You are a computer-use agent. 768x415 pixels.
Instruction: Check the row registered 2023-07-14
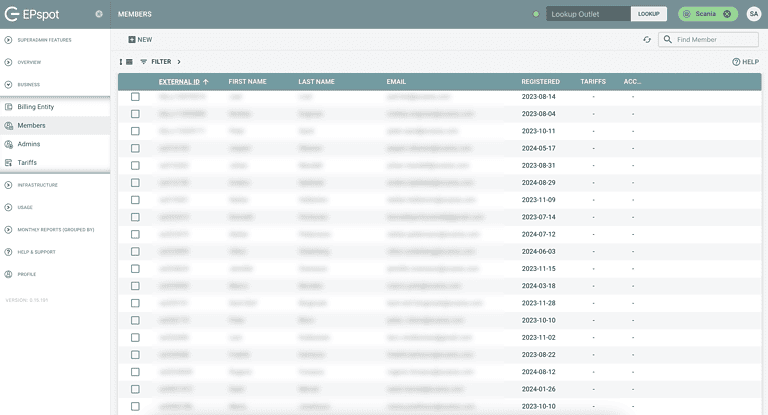pos(135,217)
